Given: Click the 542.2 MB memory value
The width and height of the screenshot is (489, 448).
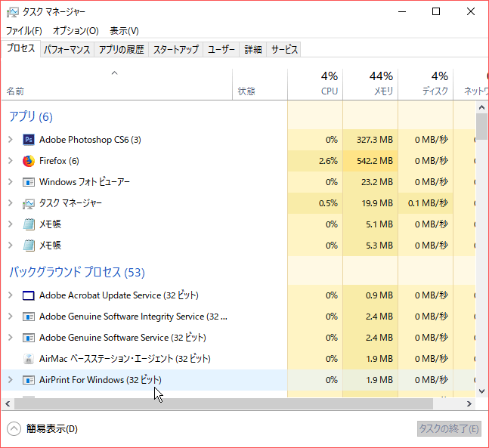Looking at the screenshot, I should click(x=375, y=161).
